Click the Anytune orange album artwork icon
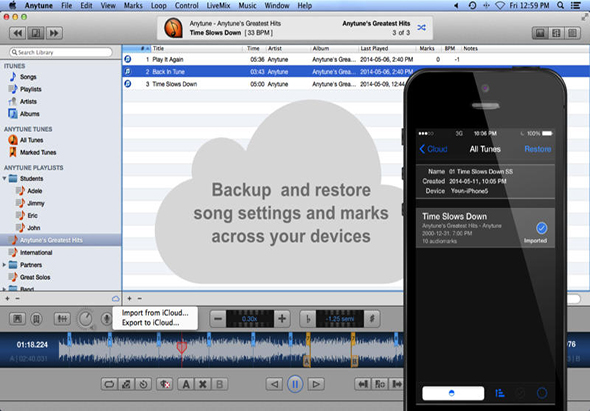 pyautogui.click(x=173, y=28)
